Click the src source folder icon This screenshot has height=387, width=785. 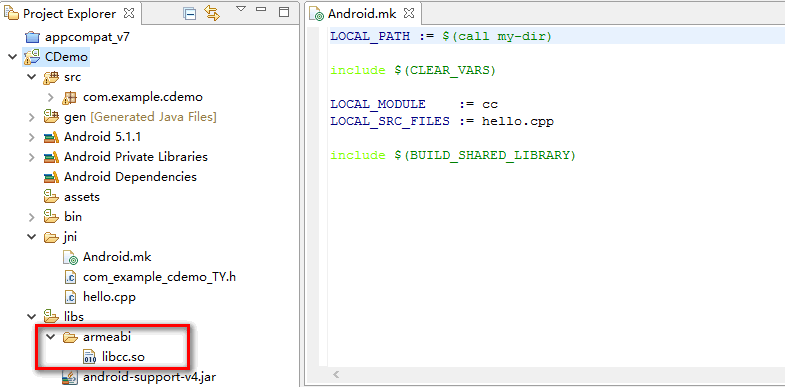click(x=51, y=77)
